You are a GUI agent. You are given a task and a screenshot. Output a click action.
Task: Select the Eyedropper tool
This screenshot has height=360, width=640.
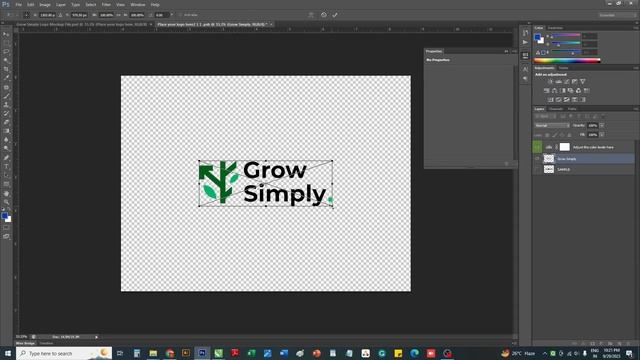6,78
